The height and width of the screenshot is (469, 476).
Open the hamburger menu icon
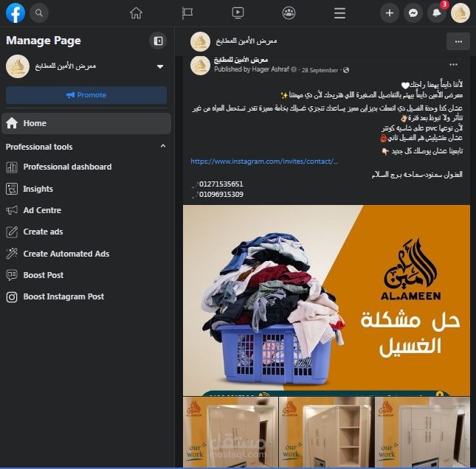point(339,13)
